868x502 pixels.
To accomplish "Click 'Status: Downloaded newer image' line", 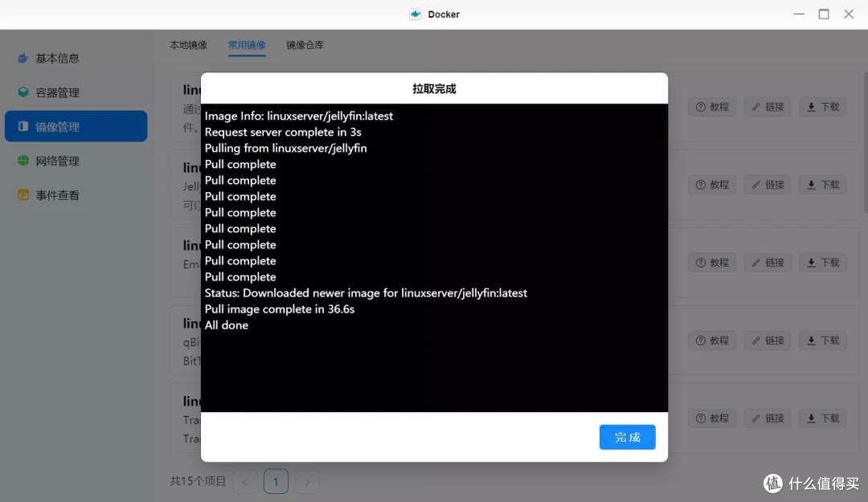I will 366,293.
